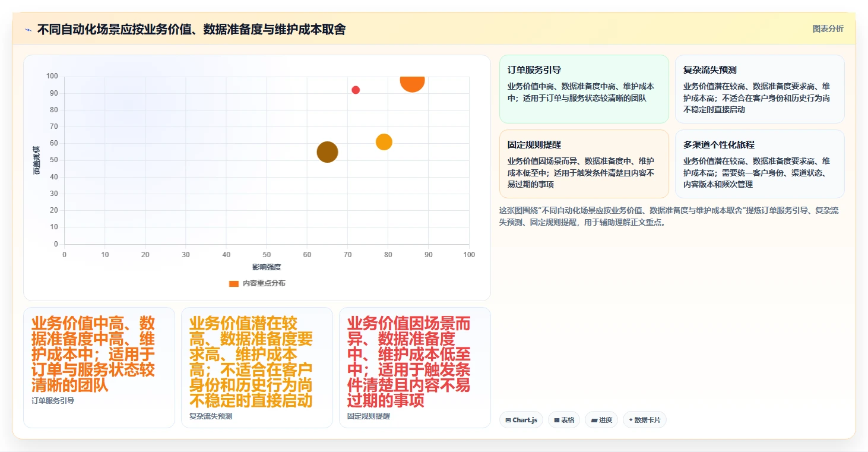Click the diamond icon in 数据卡片 tag
This screenshot has width=868, height=452.
(x=631, y=420)
